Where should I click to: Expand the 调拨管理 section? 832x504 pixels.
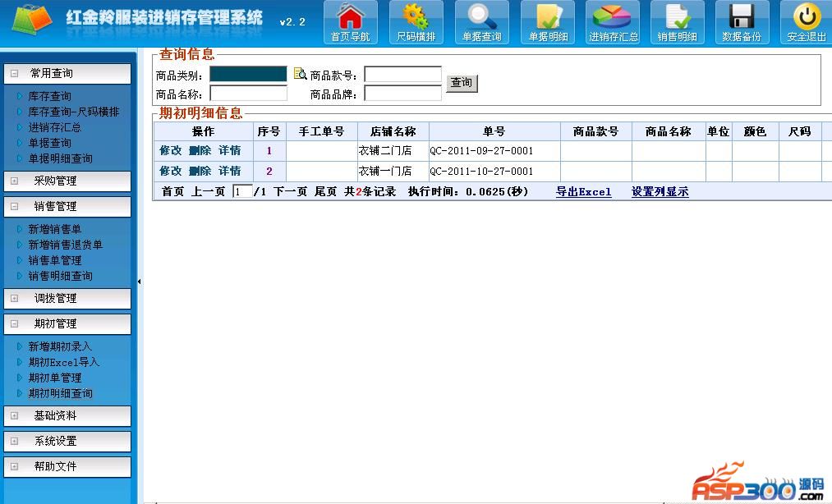(x=67, y=298)
